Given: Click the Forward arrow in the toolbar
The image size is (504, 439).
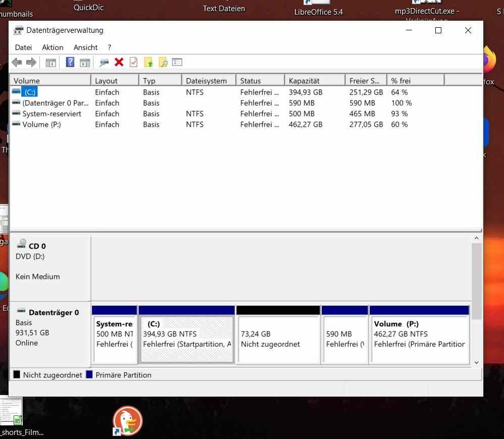Looking at the screenshot, I should pyautogui.click(x=31, y=62).
